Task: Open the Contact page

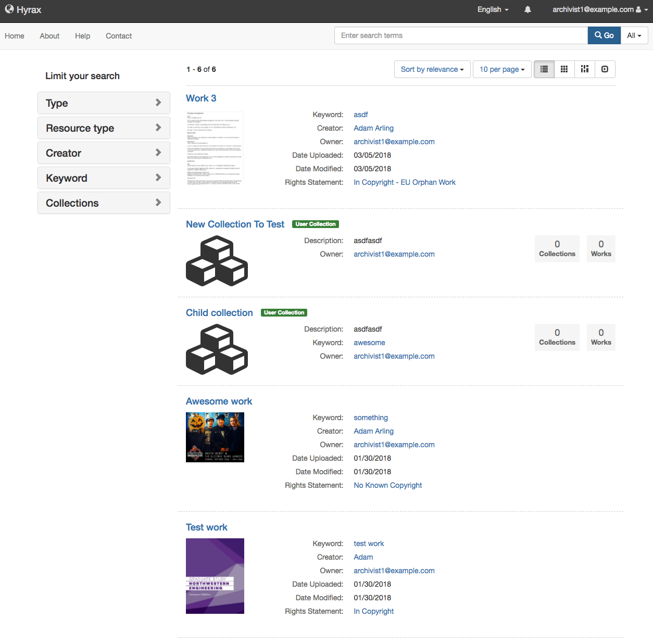Action: click(119, 36)
